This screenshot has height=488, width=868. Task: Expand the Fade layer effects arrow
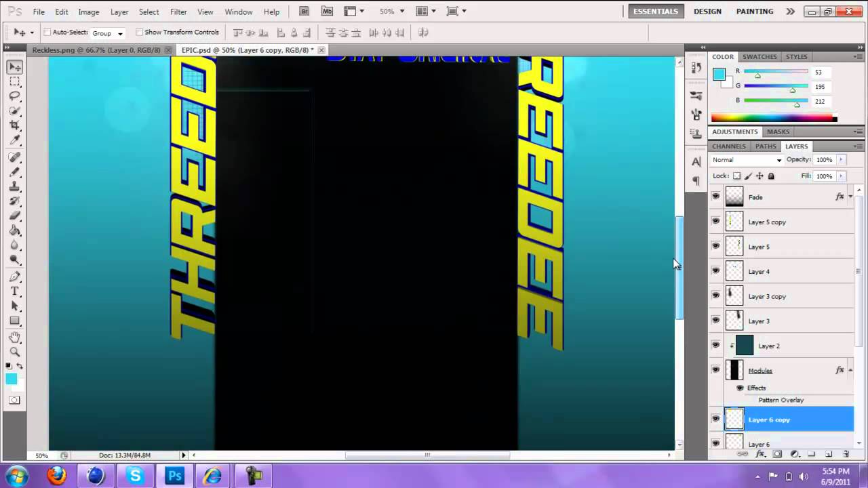pos(850,197)
